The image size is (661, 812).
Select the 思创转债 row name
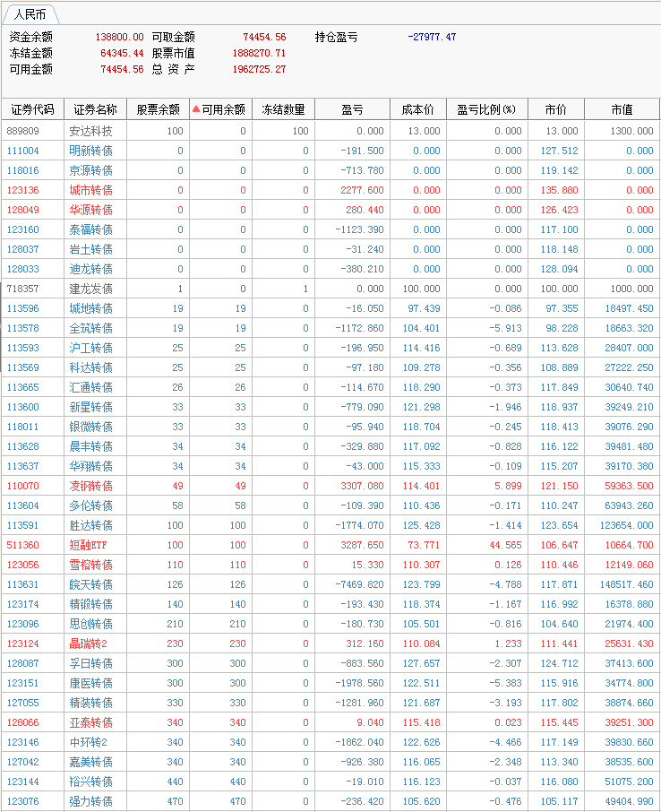coord(90,624)
